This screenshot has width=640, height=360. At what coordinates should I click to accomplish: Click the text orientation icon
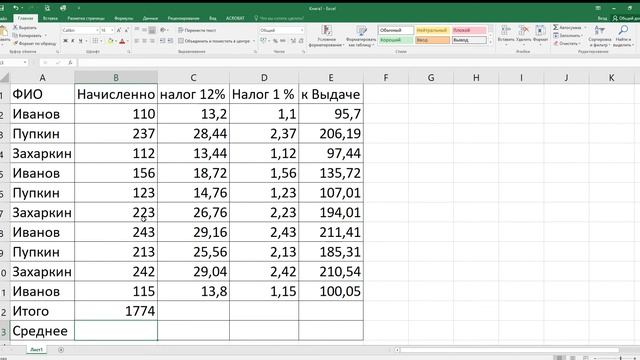(x=163, y=30)
